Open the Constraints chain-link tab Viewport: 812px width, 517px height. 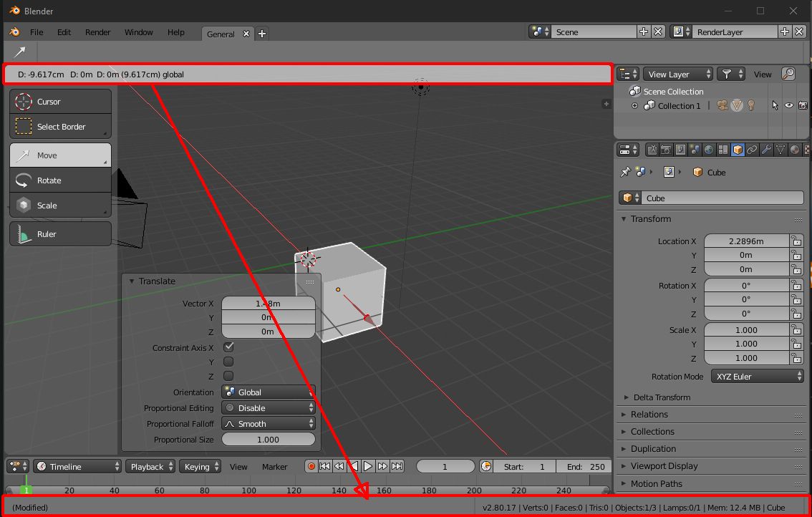752,150
